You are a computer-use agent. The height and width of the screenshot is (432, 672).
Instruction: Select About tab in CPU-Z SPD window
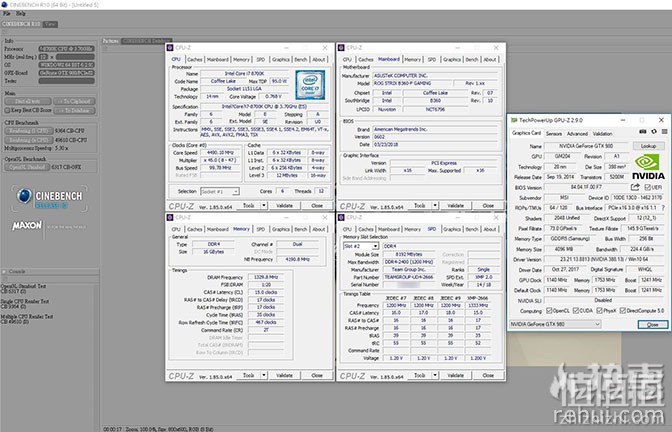[x=490, y=229]
